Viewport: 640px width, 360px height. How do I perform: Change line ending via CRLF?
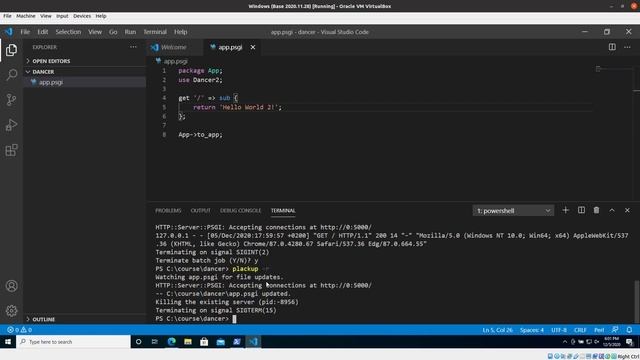point(580,330)
